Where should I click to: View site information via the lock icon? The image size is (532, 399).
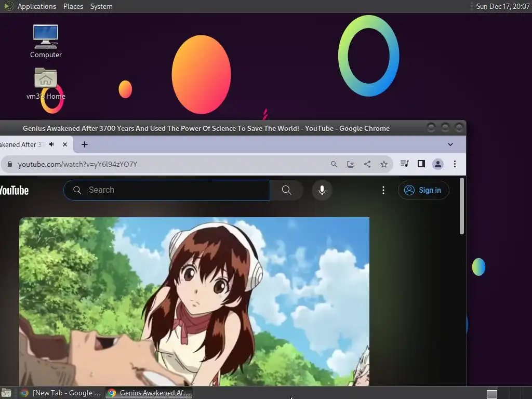[10, 164]
